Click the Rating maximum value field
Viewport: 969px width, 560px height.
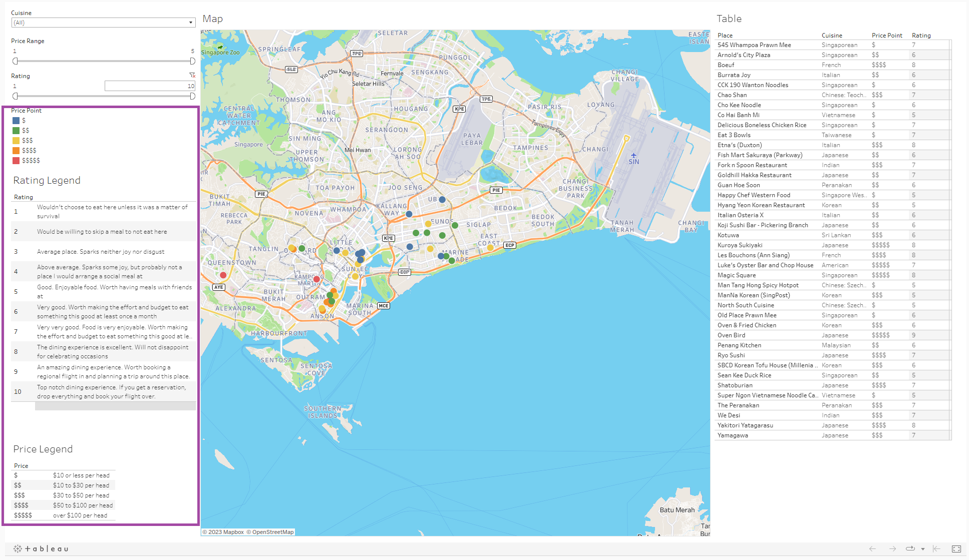point(150,86)
